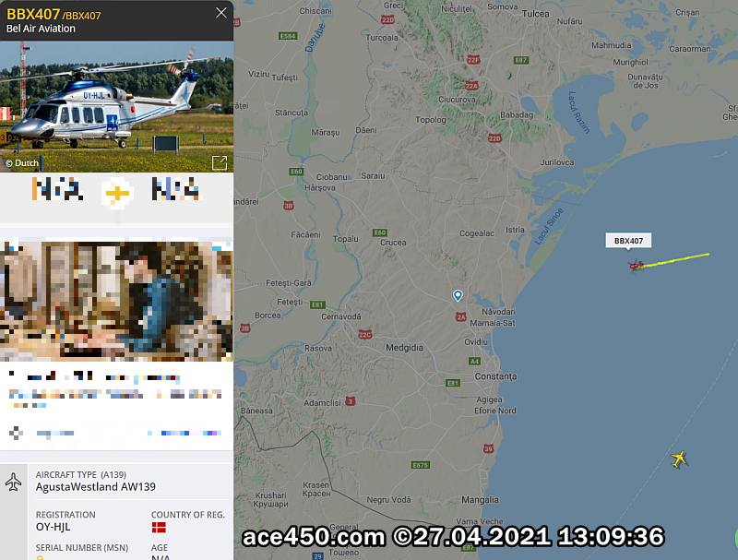Expand the helicopter photo to fullscreen

220,162
